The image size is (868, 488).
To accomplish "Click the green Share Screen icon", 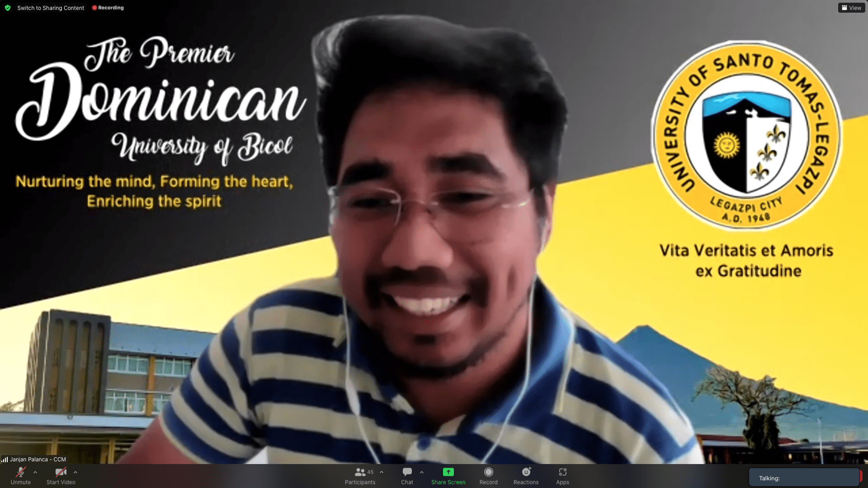I will (x=448, y=472).
